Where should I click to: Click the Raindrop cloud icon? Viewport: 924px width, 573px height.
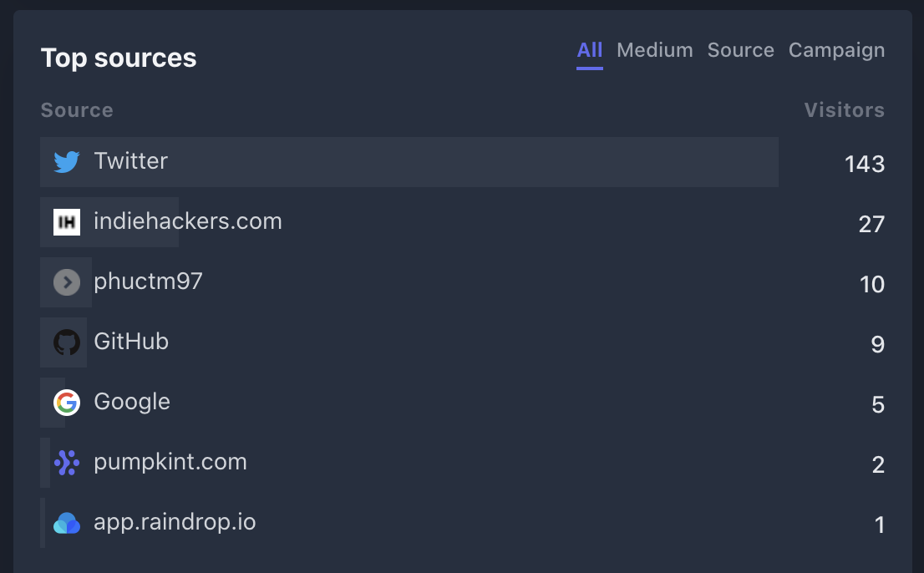(x=67, y=524)
